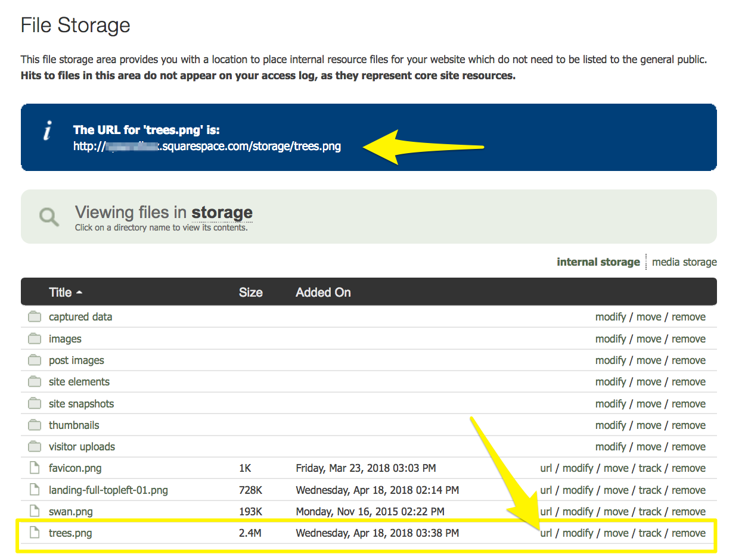
Task: Click the info icon in the blue banner
Action: point(48,131)
